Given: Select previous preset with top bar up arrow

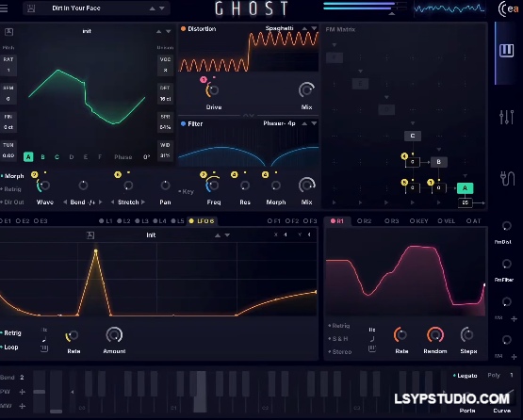Looking at the screenshot, I should [152, 8].
